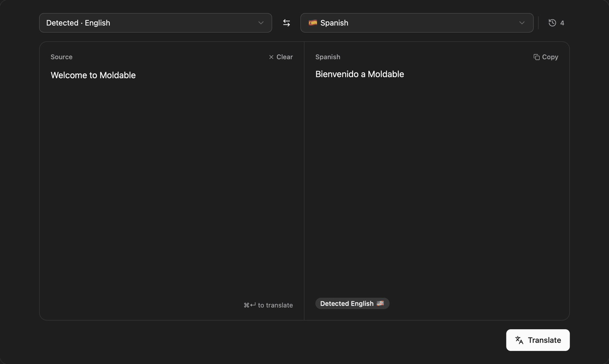Screen dimensions: 609x364
Task: Click the Bienvenido a Moldable translation text
Action: coord(360,74)
